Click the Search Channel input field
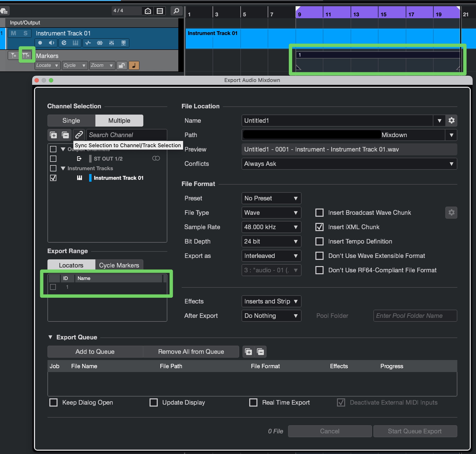 click(x=127, y=135)
